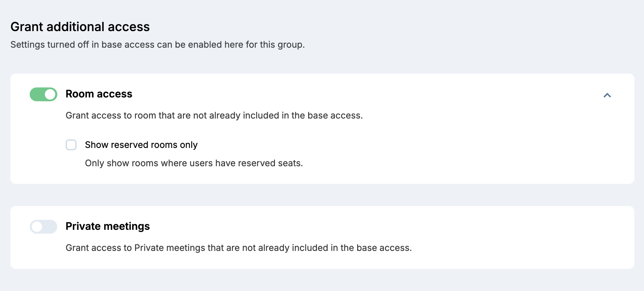This screenshot has width=644, height=291.
Task: Click the Private meetings description text
Action: click(x=238, y=248)
